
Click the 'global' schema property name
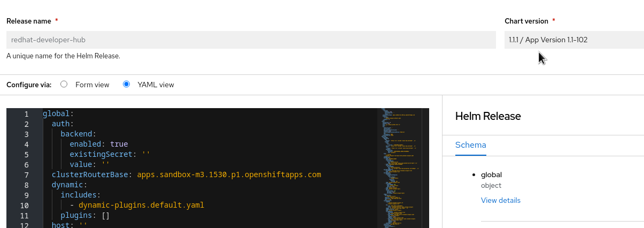pyautogui.click(x=491, y=174)
